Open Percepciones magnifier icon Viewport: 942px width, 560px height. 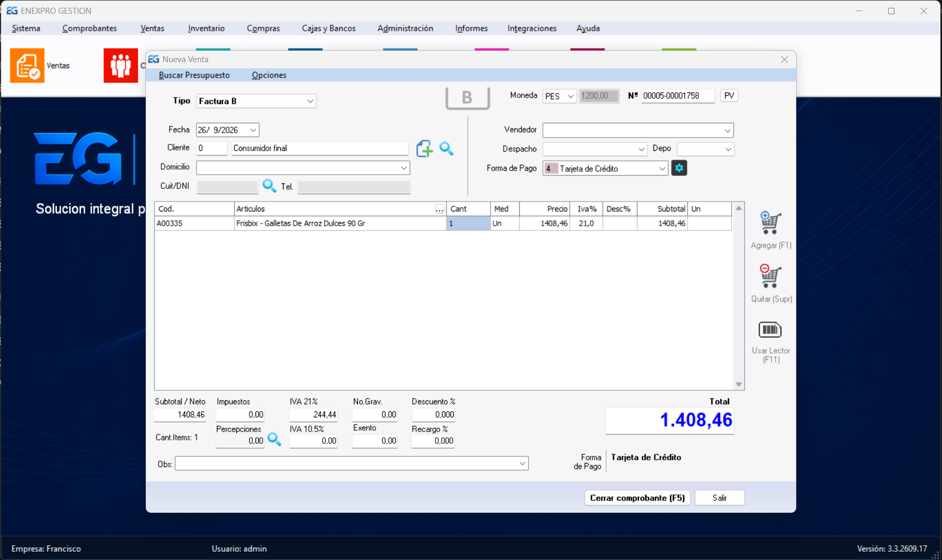(x=274, y=439)
